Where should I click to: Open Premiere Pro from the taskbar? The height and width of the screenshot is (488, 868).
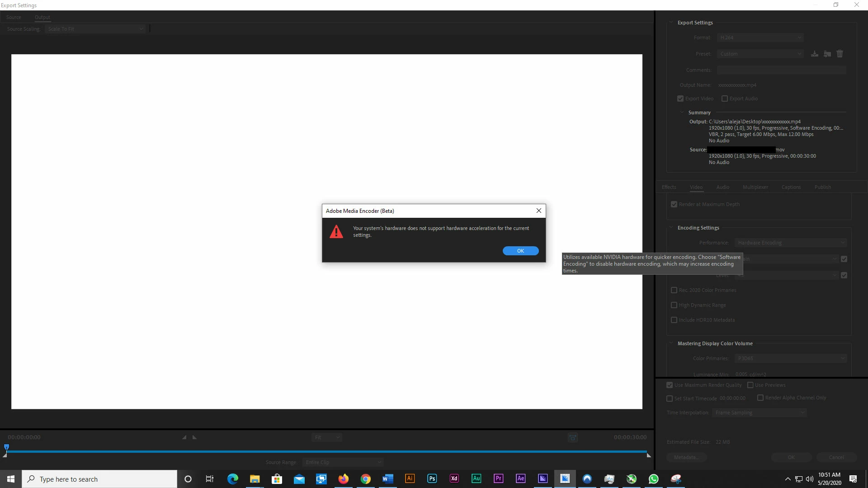click(498, 479)
